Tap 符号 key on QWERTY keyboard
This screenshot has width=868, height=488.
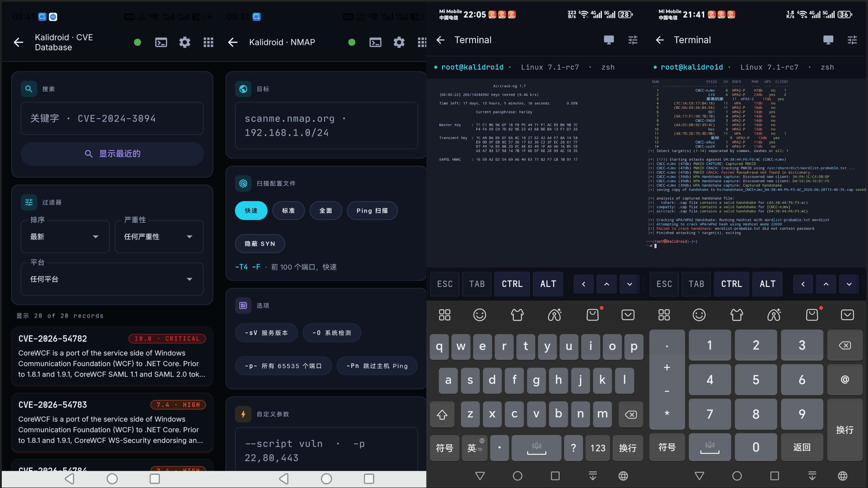click(444, 448)
